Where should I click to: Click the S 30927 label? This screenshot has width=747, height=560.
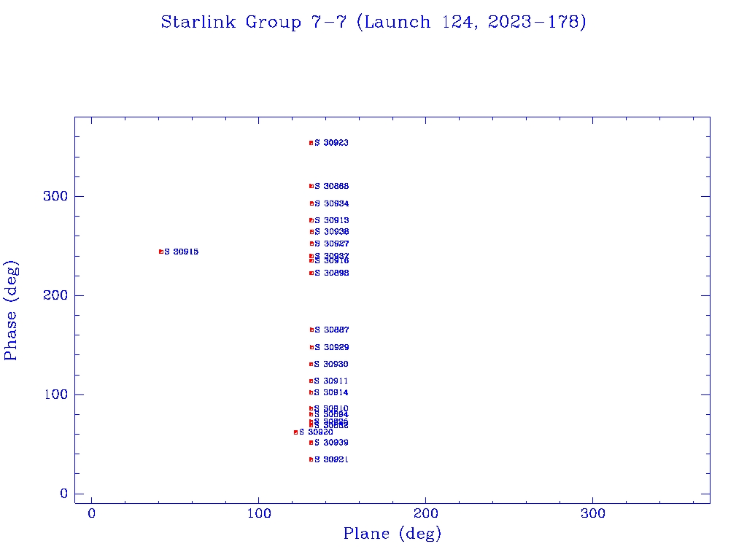tap(332, 244)
